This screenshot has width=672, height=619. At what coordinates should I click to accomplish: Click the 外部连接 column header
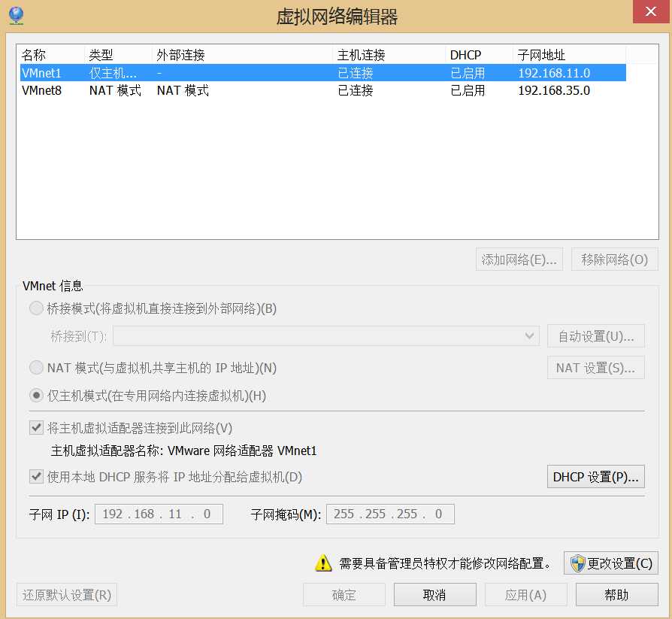click(x=242, y=54)
